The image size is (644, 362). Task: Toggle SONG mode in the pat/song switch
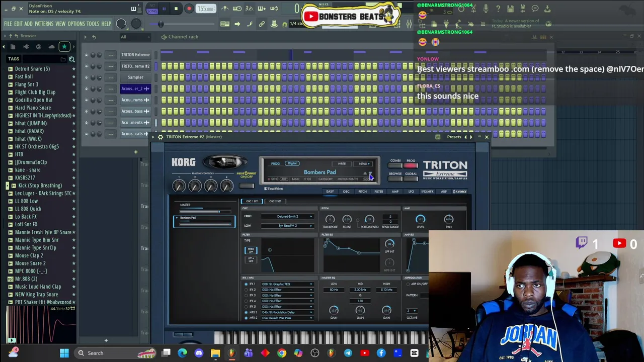pos(152,11)
